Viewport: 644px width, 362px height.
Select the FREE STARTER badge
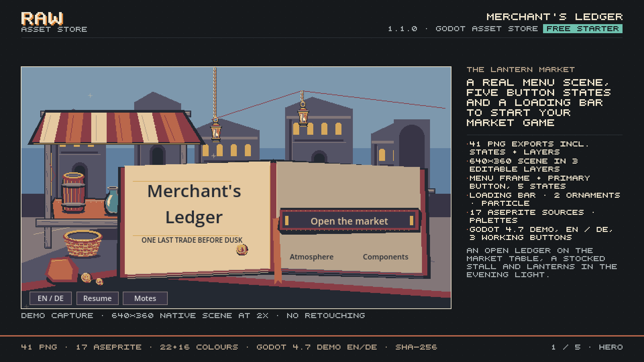coord(583,29)
